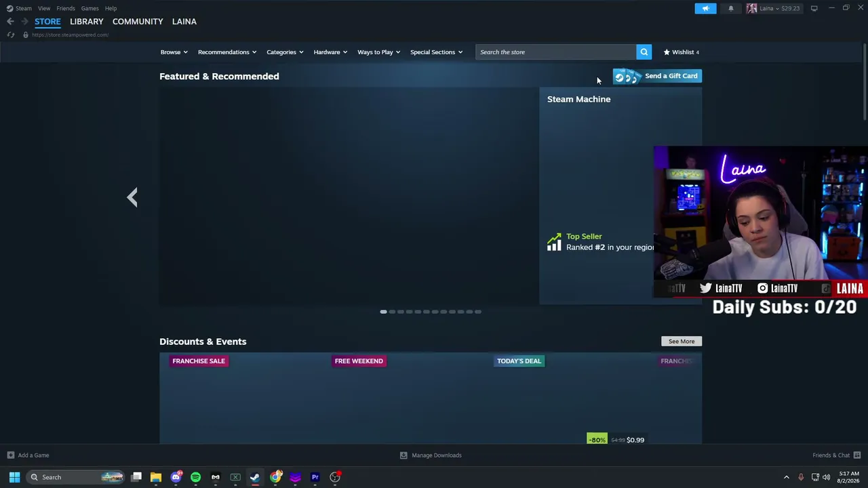Viewport: 868px width, 488px height.
Task: Click the FREE WEEKEND tagged card
Action: point(359,361)
